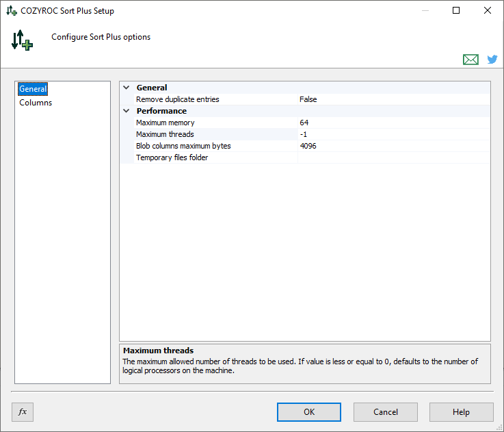Close the Sort Plus Setup dialog

point(488,10)
